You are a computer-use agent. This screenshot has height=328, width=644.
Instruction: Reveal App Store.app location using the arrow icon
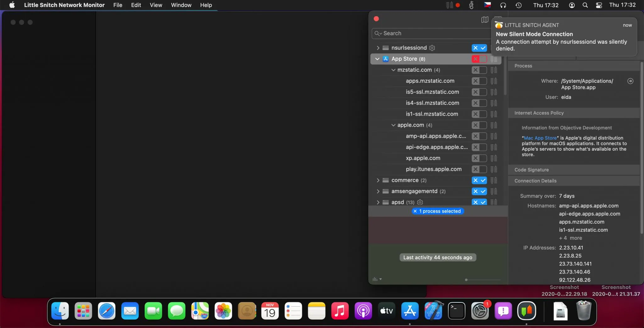[630, 81]
